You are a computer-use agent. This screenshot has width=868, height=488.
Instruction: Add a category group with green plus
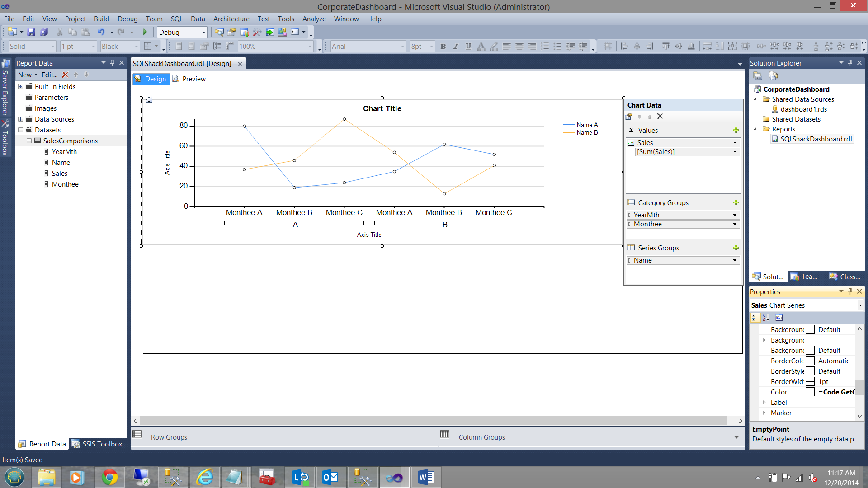pyautogui.click(x=736, y=202)
